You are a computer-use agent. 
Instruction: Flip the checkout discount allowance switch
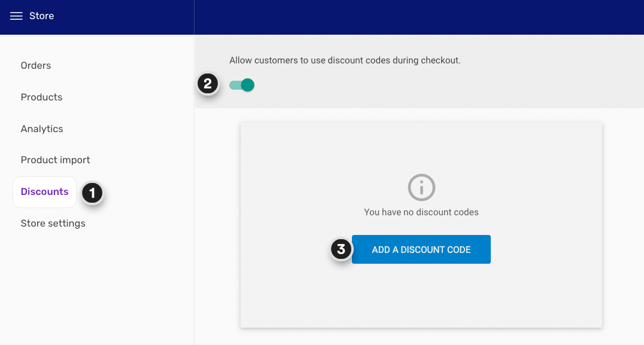[x=241, y=85]
